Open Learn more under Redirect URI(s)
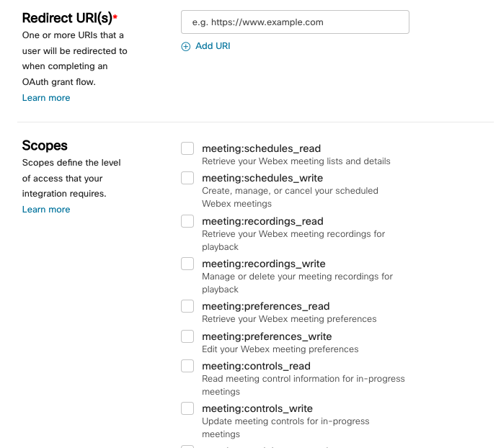The image size is (501, 448). (x=46, y=98)
